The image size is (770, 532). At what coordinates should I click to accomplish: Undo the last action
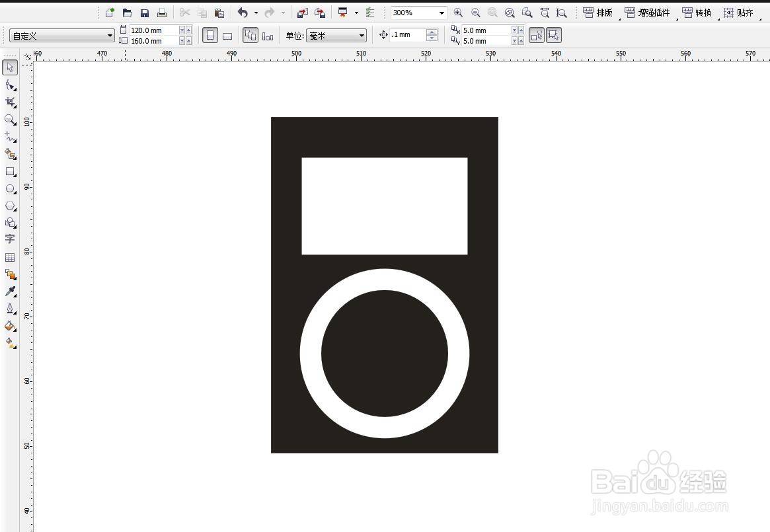coord(243,13)
